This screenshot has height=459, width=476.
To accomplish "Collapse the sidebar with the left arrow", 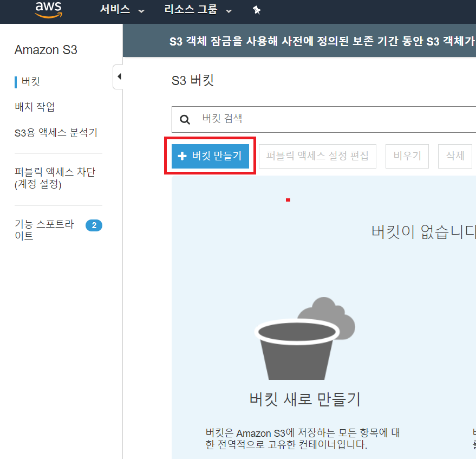I will click(x=119, y=76).
